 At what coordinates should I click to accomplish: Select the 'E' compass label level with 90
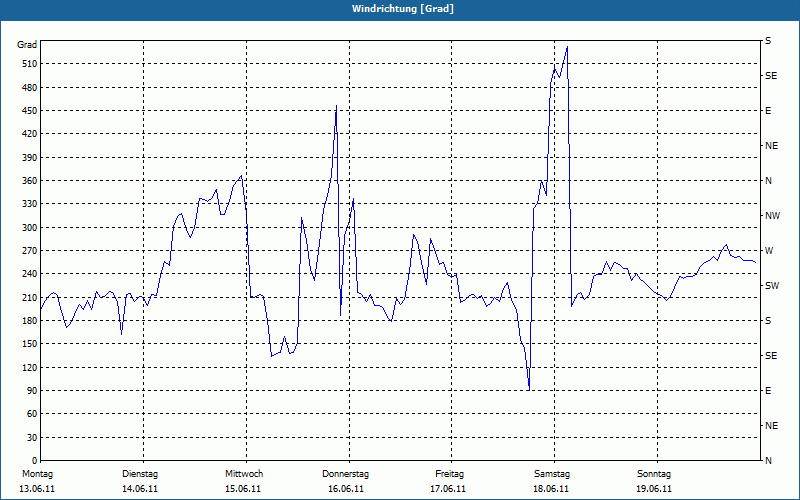pos(768,390)
